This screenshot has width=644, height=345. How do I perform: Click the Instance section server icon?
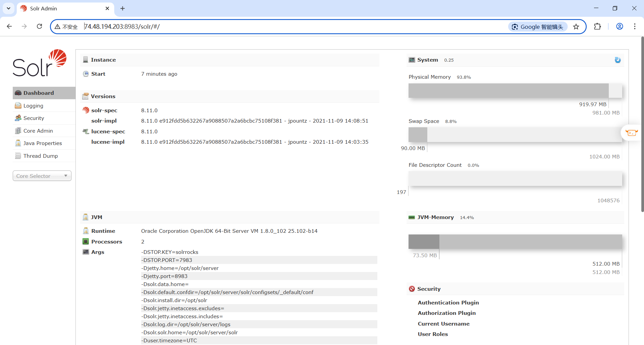(86, 60)
